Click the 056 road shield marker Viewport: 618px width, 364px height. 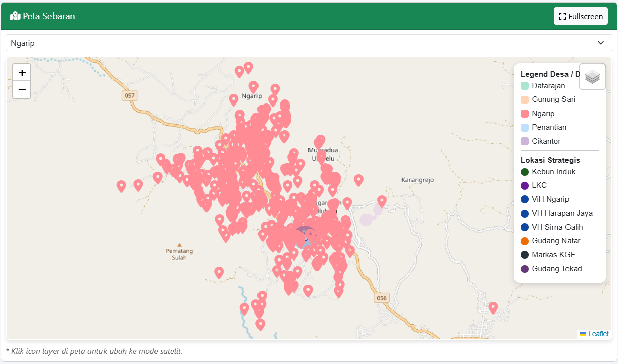point(382,298)
